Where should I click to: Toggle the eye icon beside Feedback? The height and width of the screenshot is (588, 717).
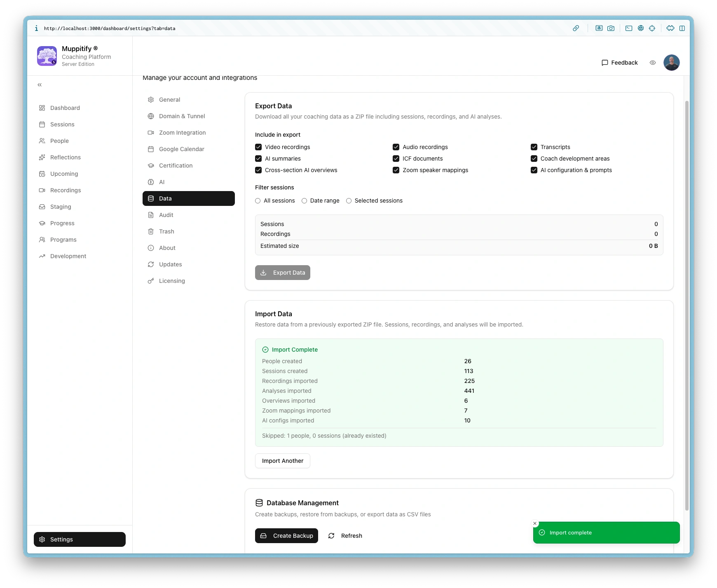(652, 63)
